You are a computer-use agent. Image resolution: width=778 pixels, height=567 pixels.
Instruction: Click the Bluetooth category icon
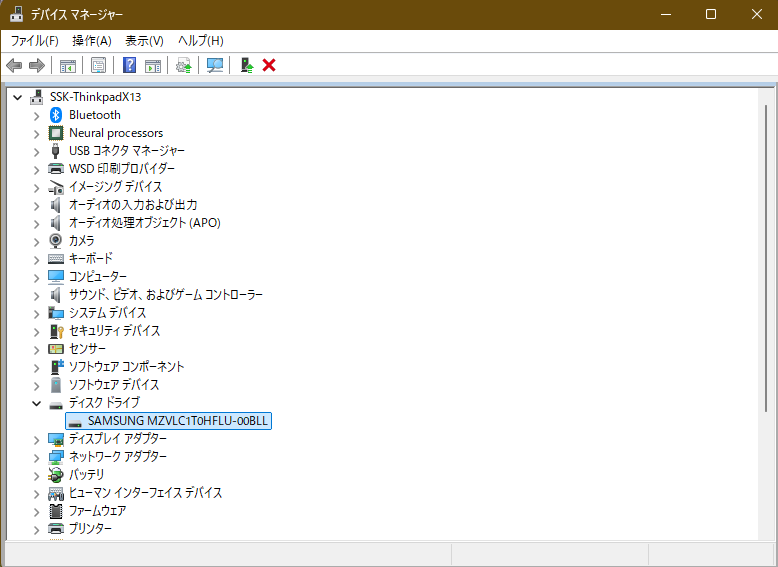point(57,115)
